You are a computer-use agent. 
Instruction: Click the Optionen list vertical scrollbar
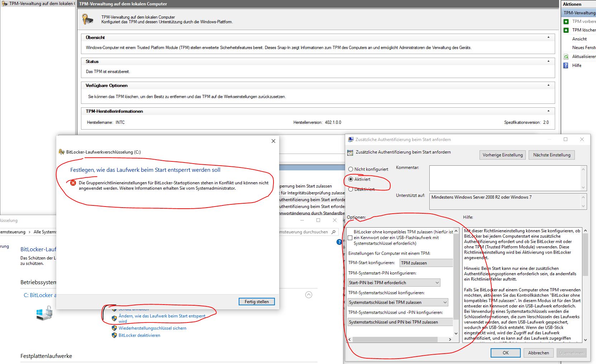456,282
